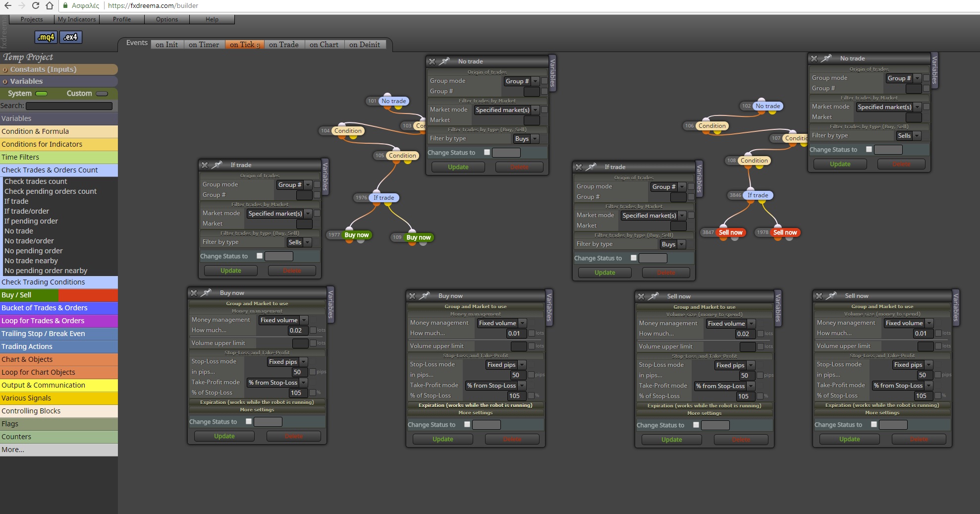Close the Sell now panel with 0.02 lots
980x514 pixels.
click(641, 296)
